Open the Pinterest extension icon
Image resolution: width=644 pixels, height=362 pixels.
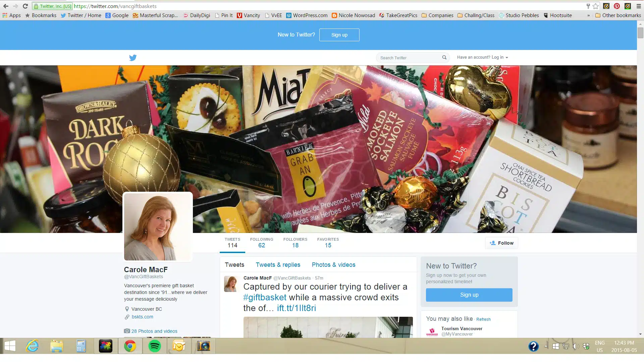[x=617, y=6]
